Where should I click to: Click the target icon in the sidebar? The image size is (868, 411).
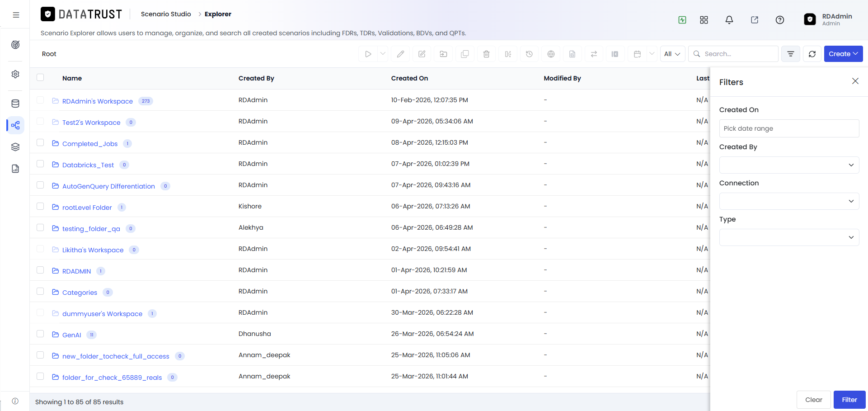point(15,45)
